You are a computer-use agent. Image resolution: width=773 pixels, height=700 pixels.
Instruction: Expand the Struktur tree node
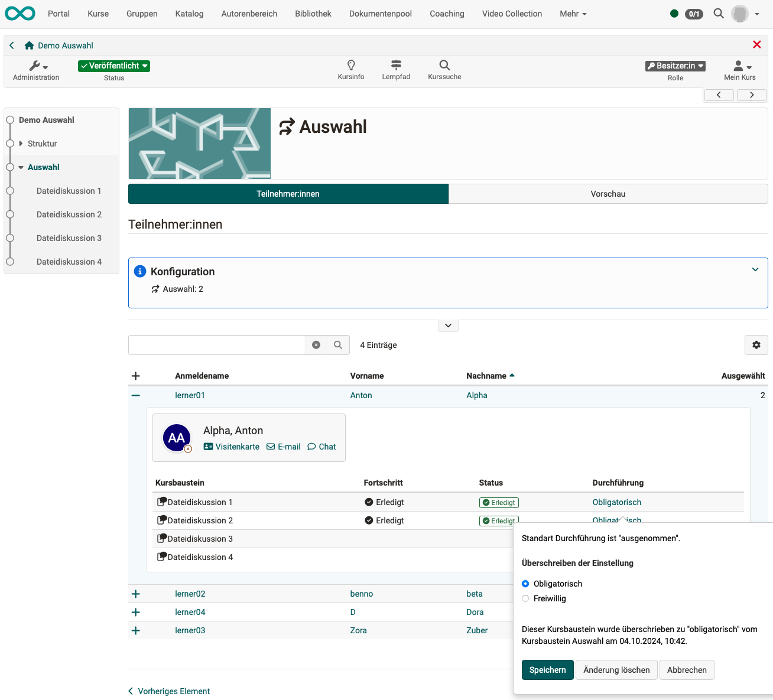[21, 144]
